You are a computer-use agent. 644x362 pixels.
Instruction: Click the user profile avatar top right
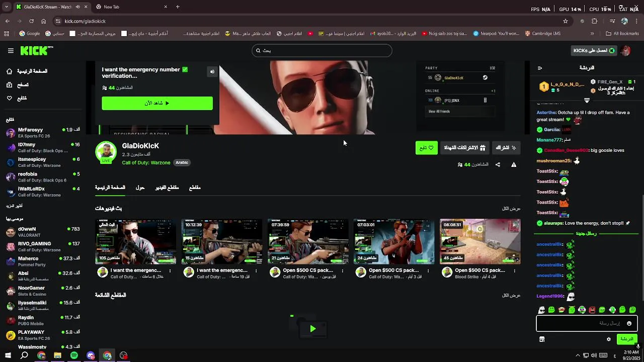point(625,51)
